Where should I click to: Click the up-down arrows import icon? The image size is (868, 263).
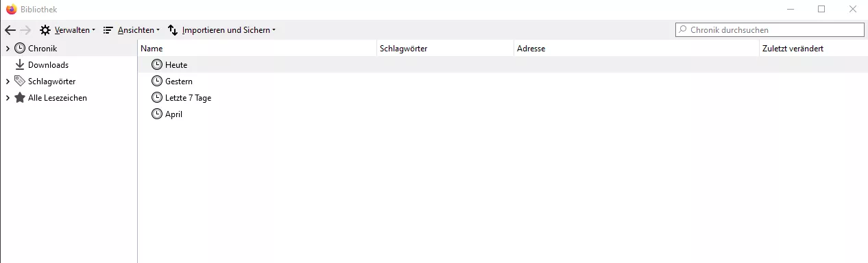(x=173, y=30)
